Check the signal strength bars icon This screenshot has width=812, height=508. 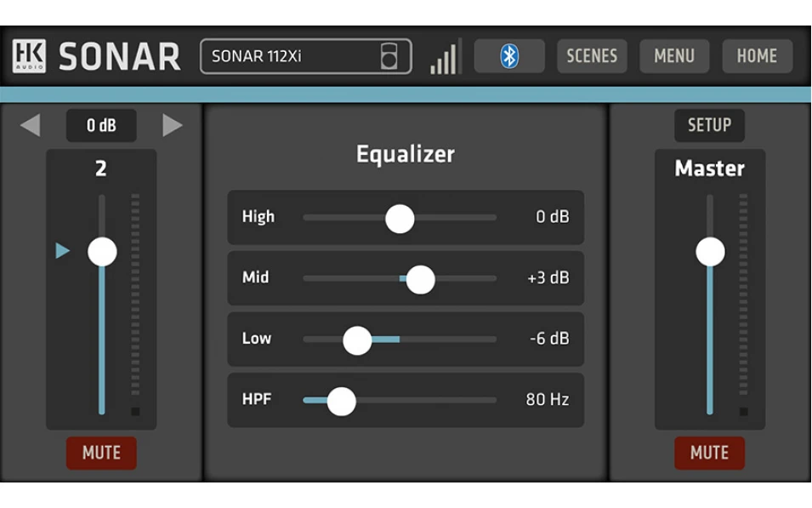(444, 57)
